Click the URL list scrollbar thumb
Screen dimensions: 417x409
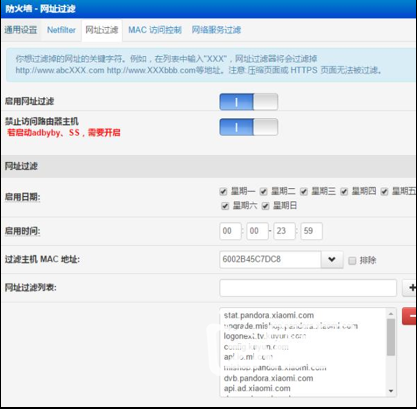click(391, 337)
